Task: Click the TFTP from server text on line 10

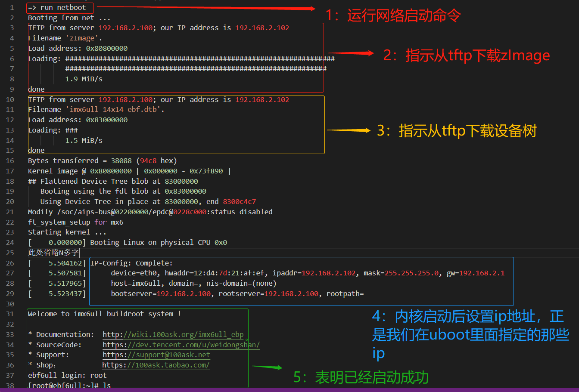Action: [x=159, y=99]
